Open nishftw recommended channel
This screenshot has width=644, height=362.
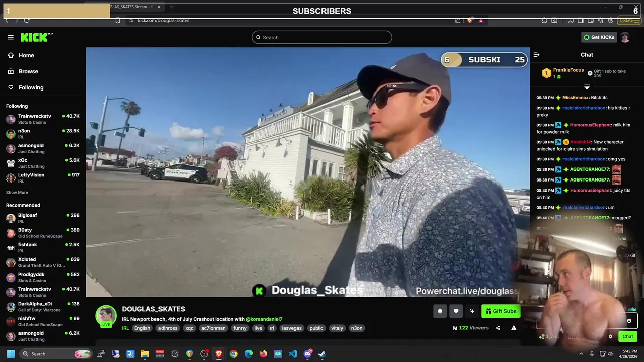tap(43, 321)
